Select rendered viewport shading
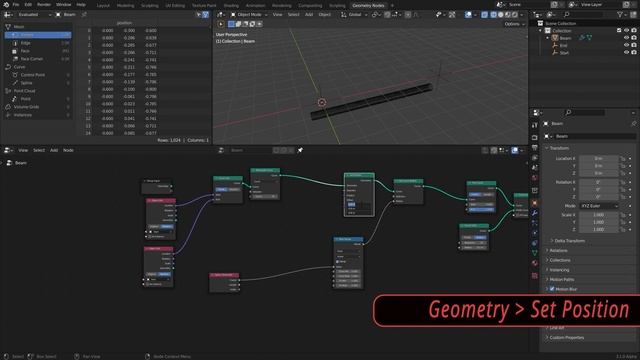 [515, 15]
